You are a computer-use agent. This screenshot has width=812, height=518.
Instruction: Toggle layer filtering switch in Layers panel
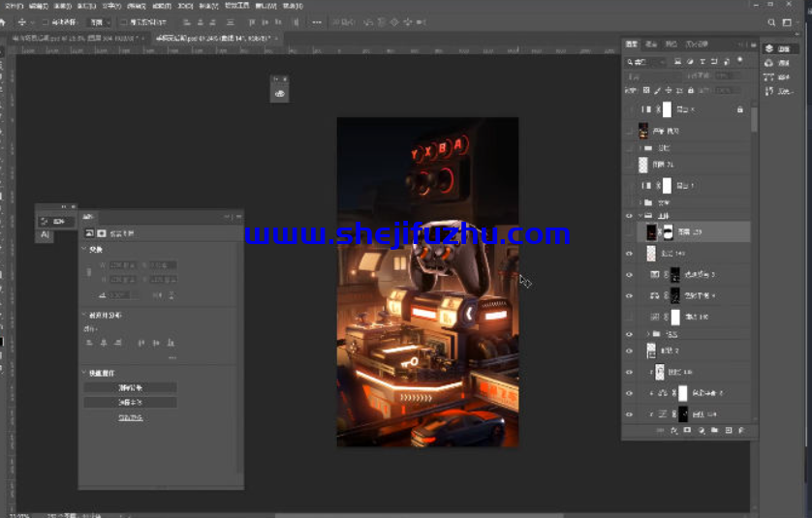coord(740,60)
